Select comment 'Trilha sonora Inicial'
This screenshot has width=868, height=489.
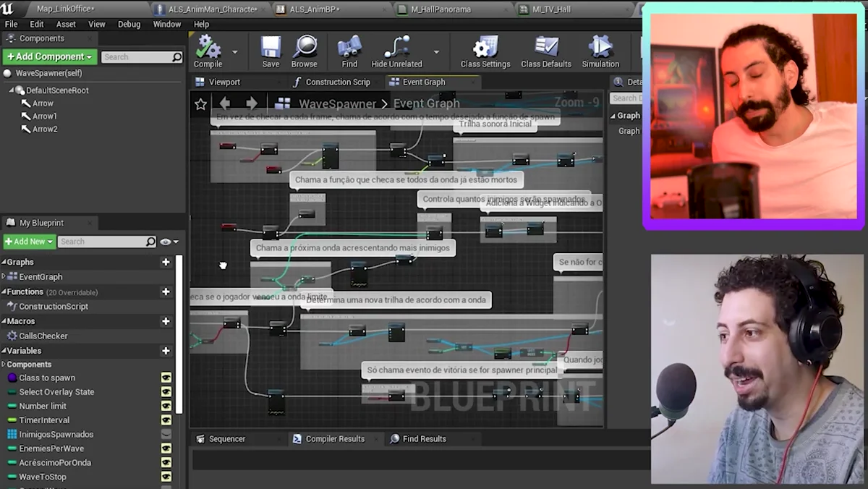[x=495, y=124]
